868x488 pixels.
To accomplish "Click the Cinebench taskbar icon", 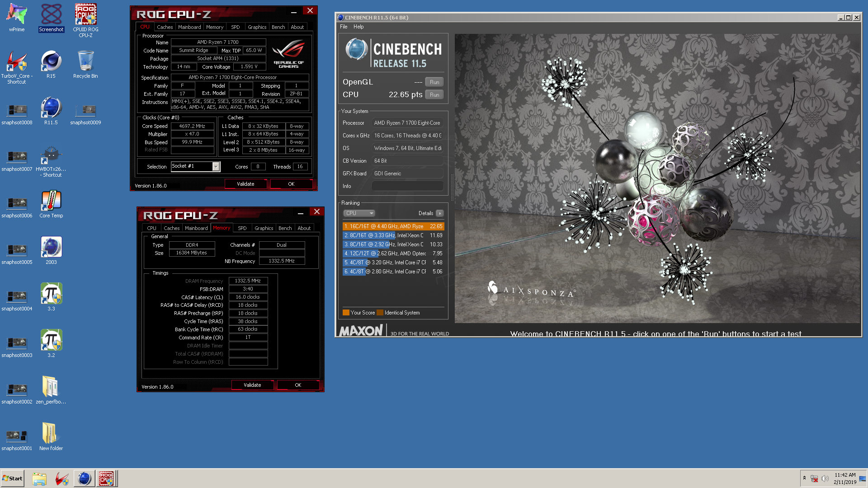I will 84,479.
